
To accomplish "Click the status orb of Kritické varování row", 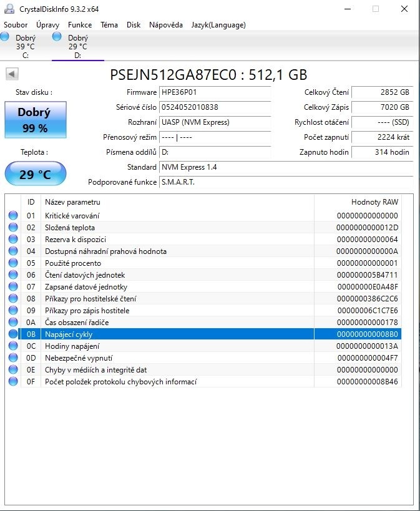I will coord(13,215).
